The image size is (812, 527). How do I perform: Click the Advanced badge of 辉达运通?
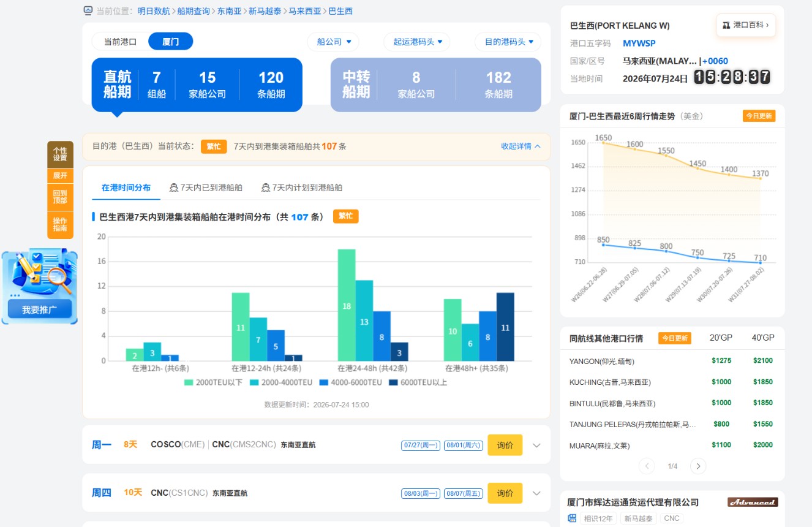click(753, 502)
